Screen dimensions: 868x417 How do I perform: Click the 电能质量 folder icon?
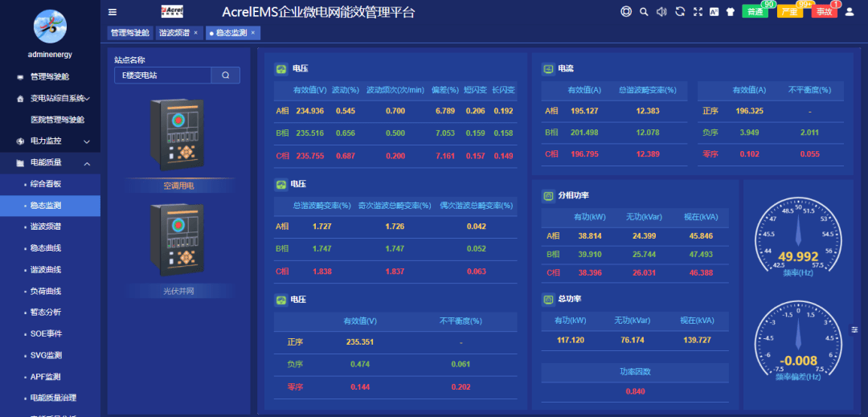[20, 163]
